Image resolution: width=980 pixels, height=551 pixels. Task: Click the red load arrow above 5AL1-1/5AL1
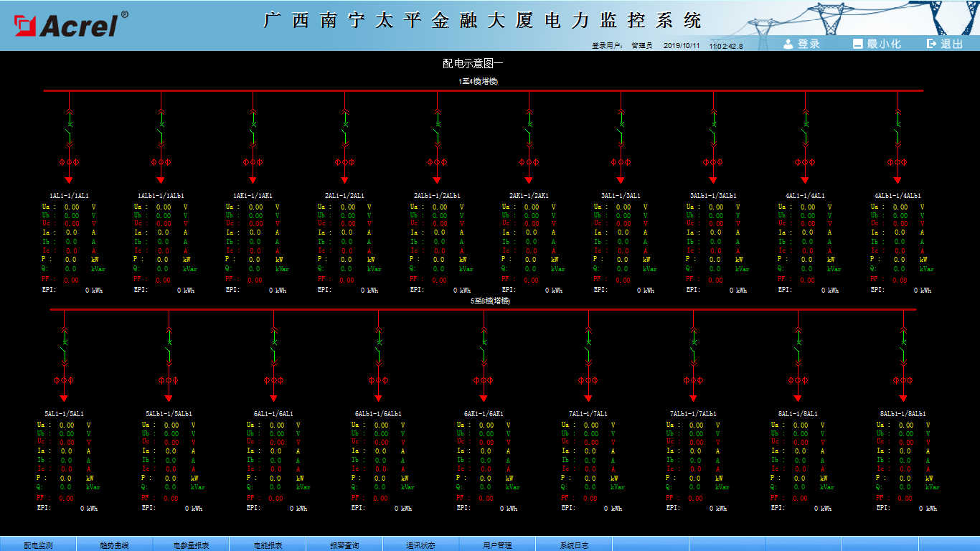(x=64, y=397)
